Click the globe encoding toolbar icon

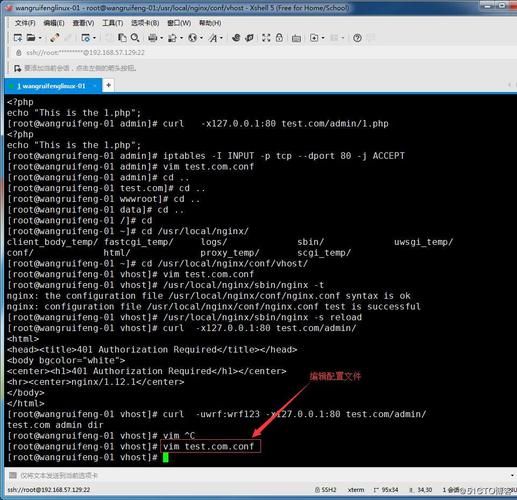[192, 38]
